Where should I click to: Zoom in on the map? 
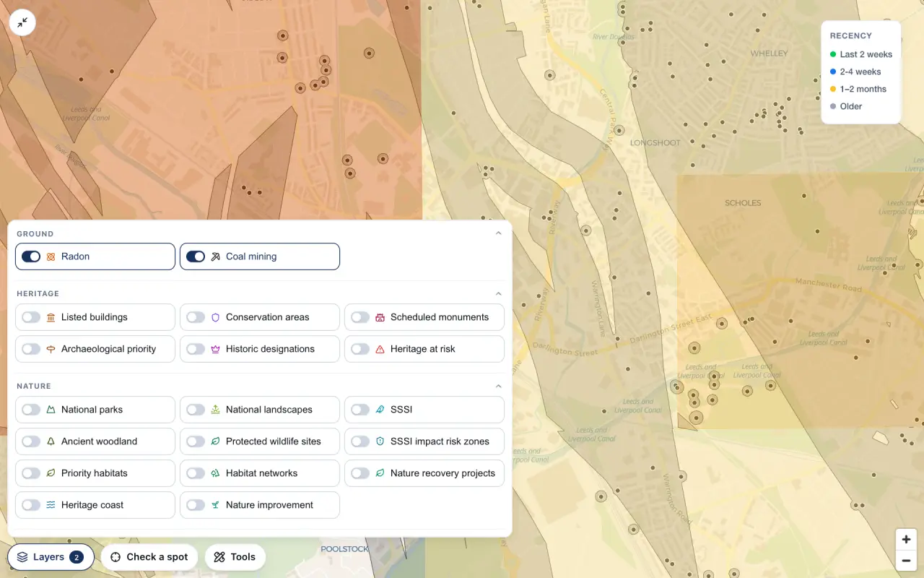(x=907, y=539)
